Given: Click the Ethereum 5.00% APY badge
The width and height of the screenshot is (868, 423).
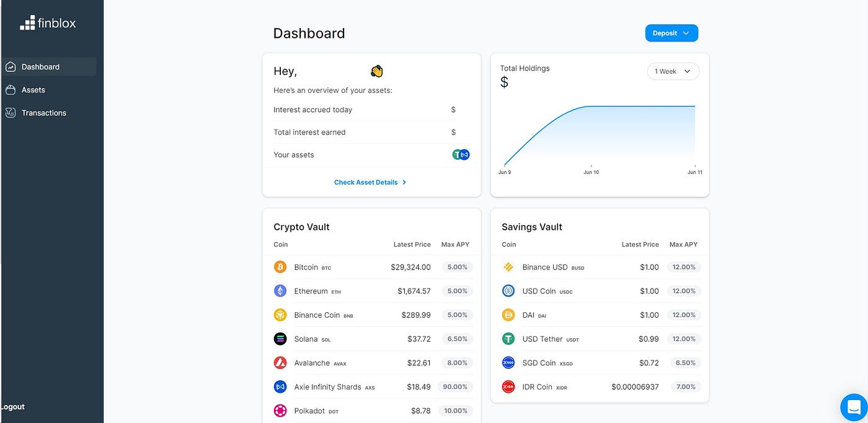Looking at the screenshot, I should pos(458,291).
